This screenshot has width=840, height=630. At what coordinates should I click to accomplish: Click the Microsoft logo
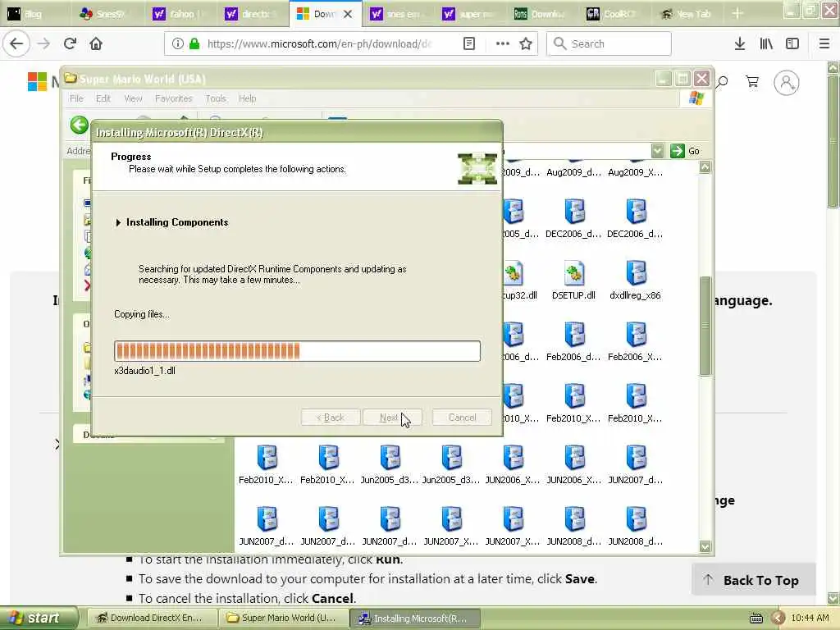coord(38,81)
